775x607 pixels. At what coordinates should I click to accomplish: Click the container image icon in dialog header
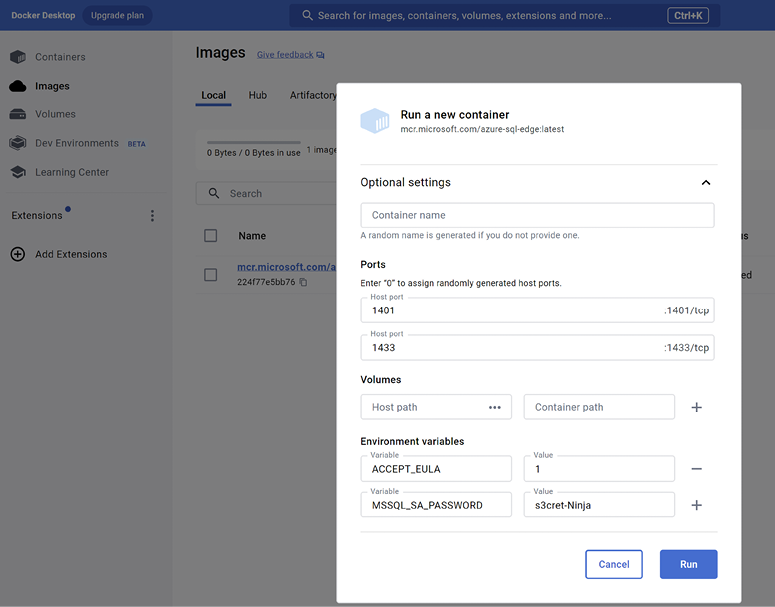click(375, 121)
